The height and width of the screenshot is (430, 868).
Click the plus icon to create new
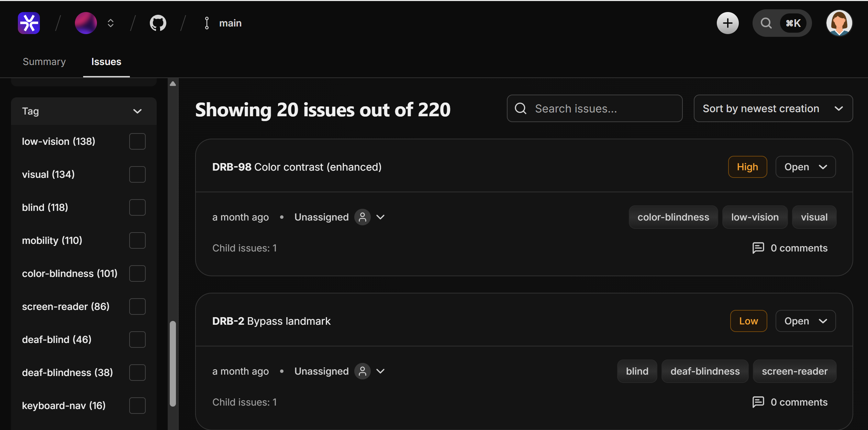[727, 23]
